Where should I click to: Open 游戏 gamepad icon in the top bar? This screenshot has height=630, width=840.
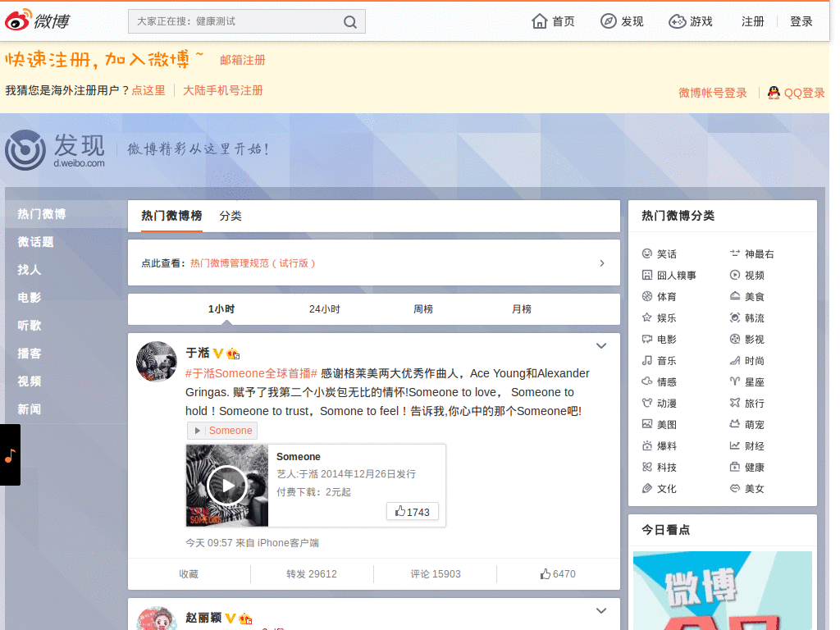pyautogui.click(x=677, y=21)
